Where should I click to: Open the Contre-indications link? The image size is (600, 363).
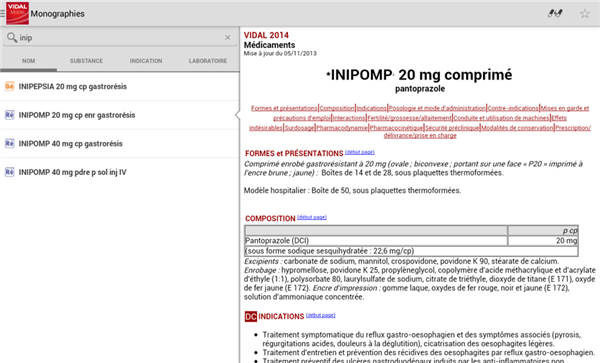[513, 108]
